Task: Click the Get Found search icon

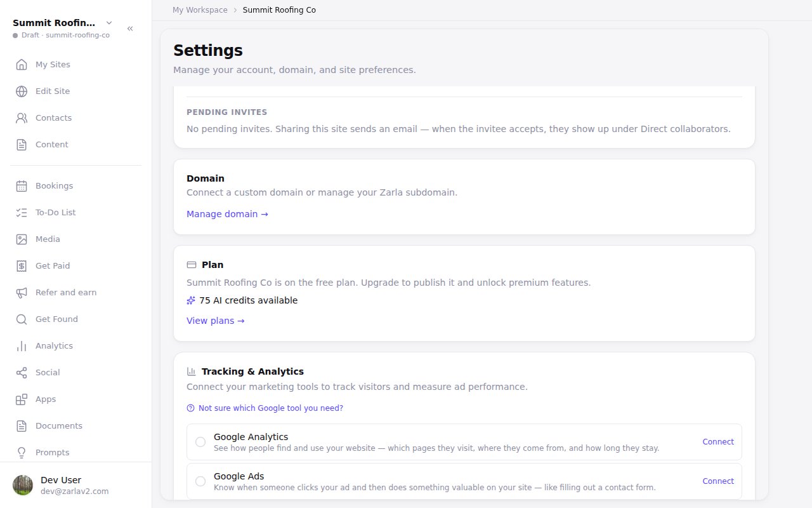Action: tap(22, 319)
